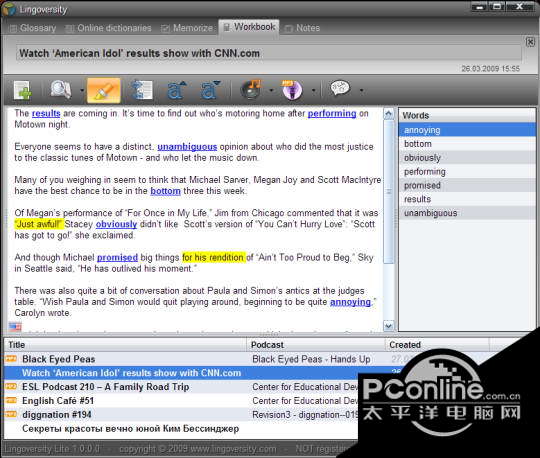Close the document header with the X button
The image size is (540, 458).
pos(530,42)
